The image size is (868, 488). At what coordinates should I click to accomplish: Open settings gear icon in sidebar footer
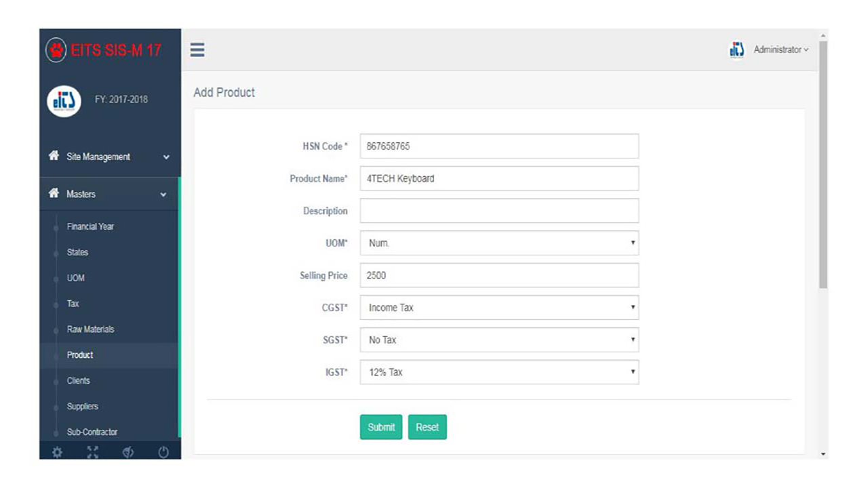tap(57, 452)
